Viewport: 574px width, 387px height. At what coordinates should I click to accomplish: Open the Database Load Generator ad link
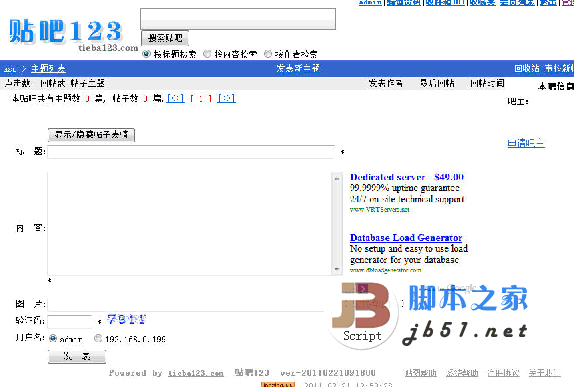[406, 238]
